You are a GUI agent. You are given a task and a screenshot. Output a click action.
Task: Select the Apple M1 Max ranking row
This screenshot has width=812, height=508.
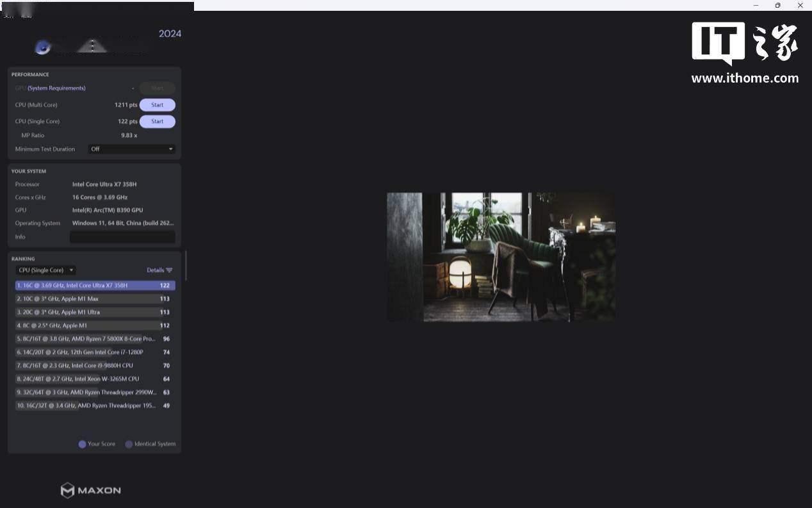pos(95,299)
